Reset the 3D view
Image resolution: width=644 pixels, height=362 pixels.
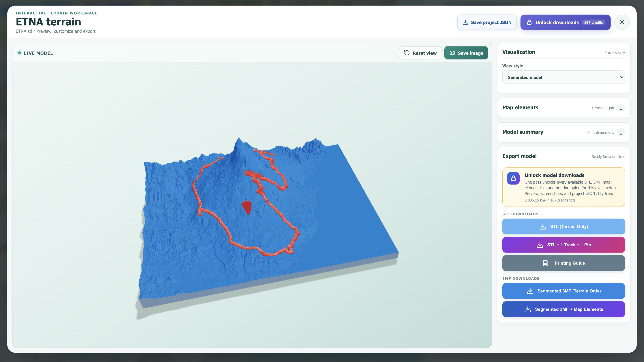click(420, 53)
